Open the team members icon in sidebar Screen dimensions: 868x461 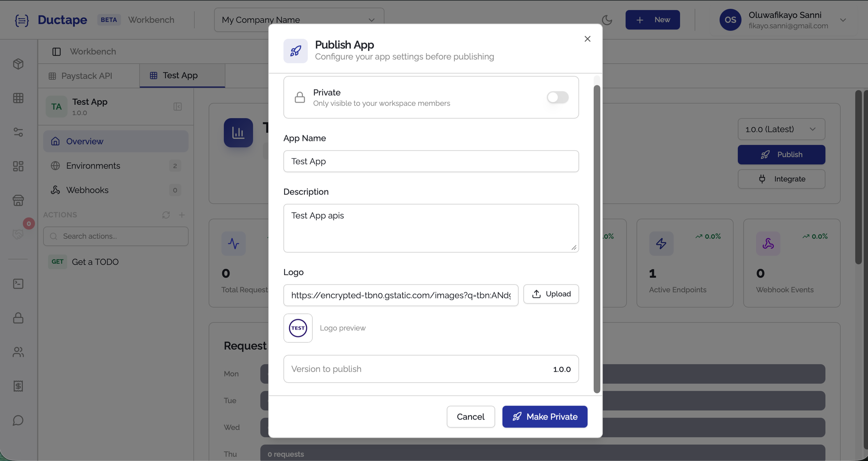pyautogui.click(x=18, y=352)
